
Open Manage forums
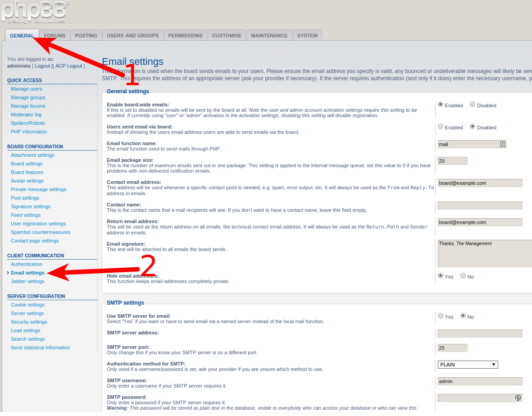(28, 106)
